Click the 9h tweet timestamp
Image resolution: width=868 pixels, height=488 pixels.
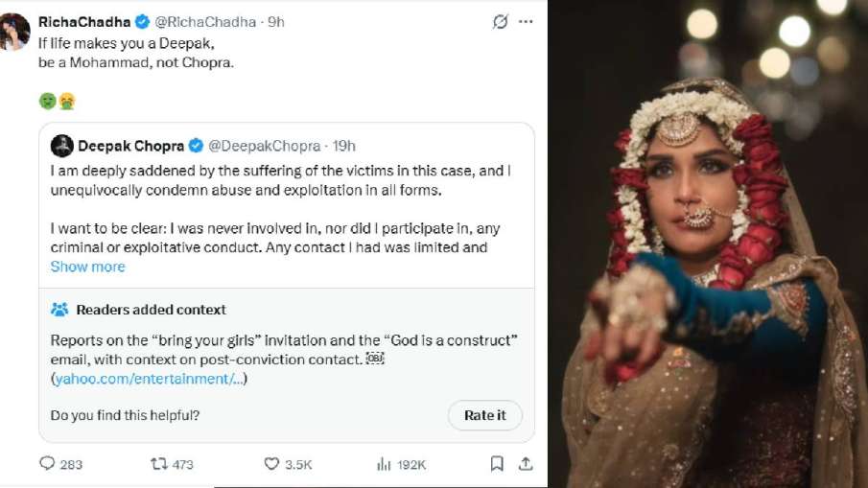(276, 21)
